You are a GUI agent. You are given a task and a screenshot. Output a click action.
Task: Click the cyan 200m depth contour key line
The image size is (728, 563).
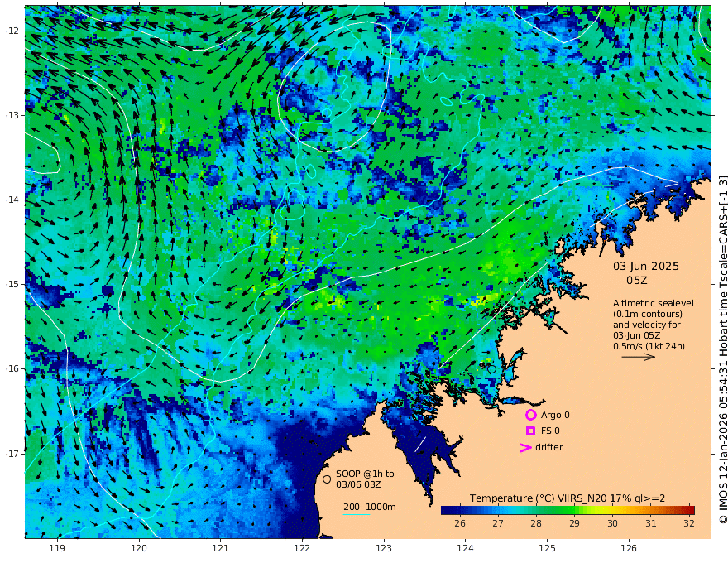point(356,514)
